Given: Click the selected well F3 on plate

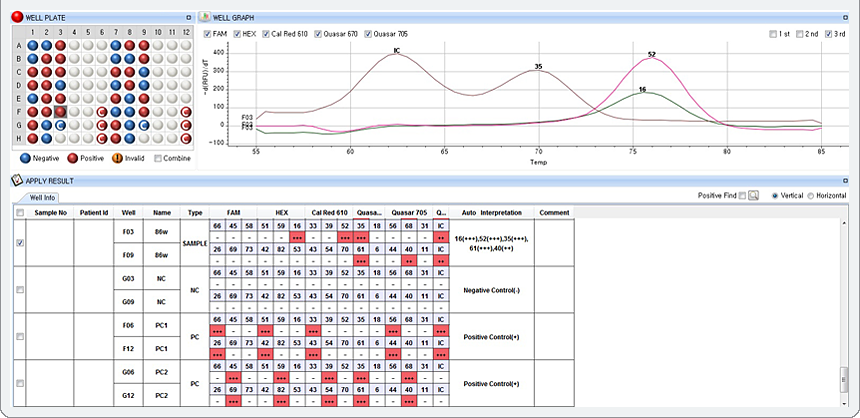Looking at the screenshot, I should [60, 112].
